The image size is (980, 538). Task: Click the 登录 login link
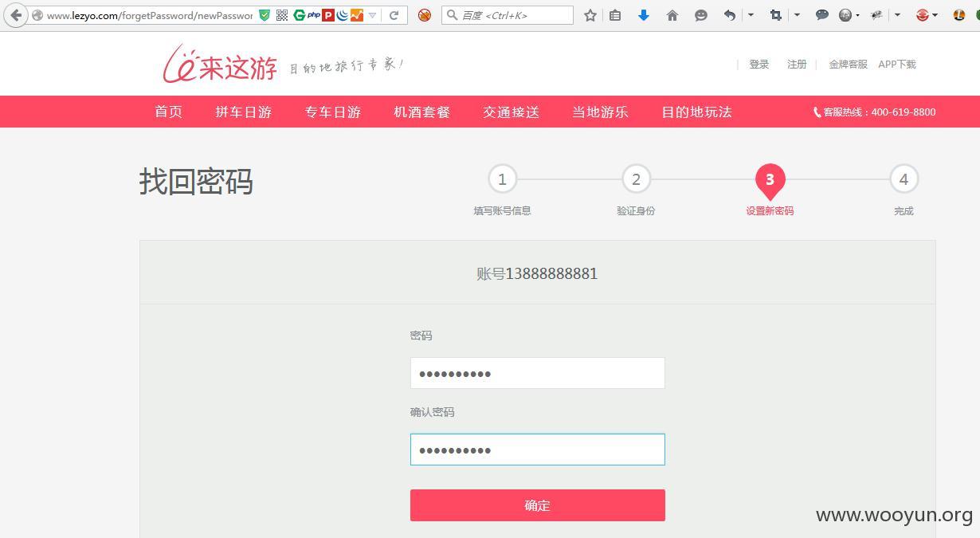pos(759,65)
